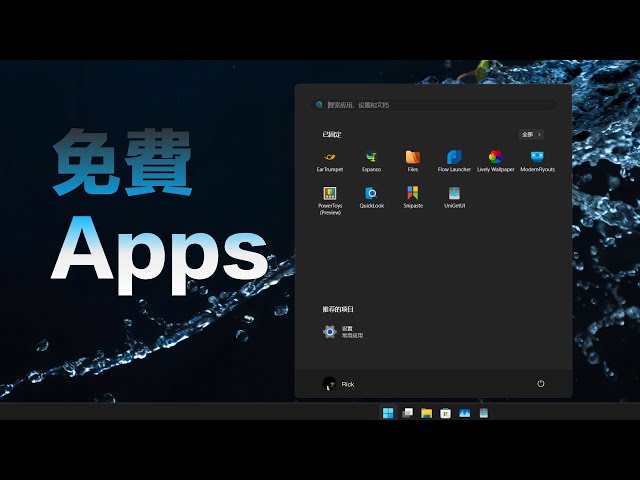Open File Explorer from the taskbar
Image resolution: width=640 pixels, height=480 pixels.
pos(426,413)
